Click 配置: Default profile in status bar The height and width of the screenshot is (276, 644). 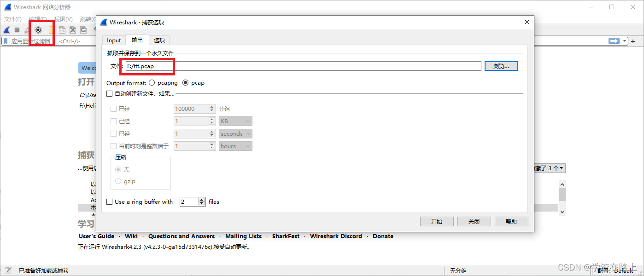click(x=615, y=271)
